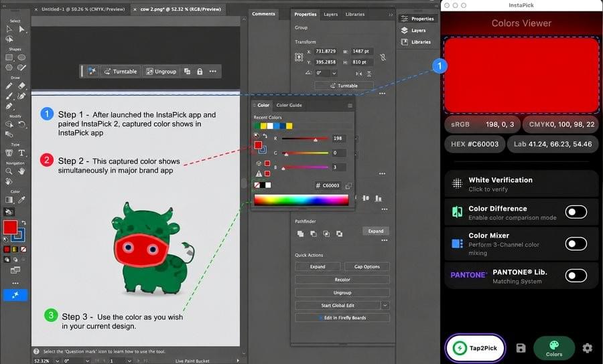Open artboard number dropdown in status bar
Screen dimensions: 603x364
click(129, 361)
